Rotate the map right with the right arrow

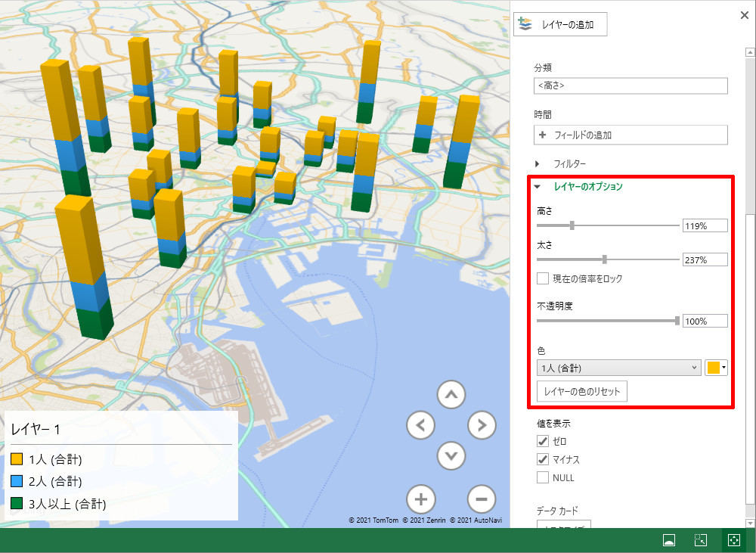[x=482, y=425]
